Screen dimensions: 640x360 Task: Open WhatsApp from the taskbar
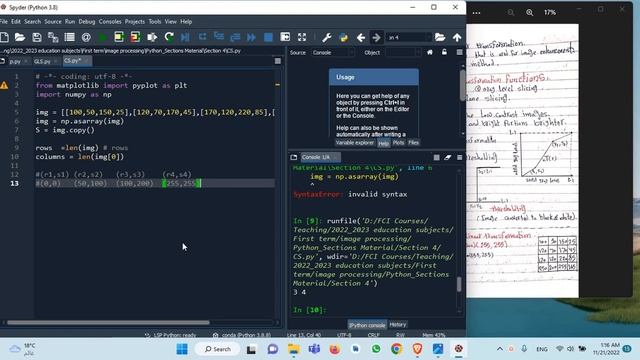coord(376,349)
